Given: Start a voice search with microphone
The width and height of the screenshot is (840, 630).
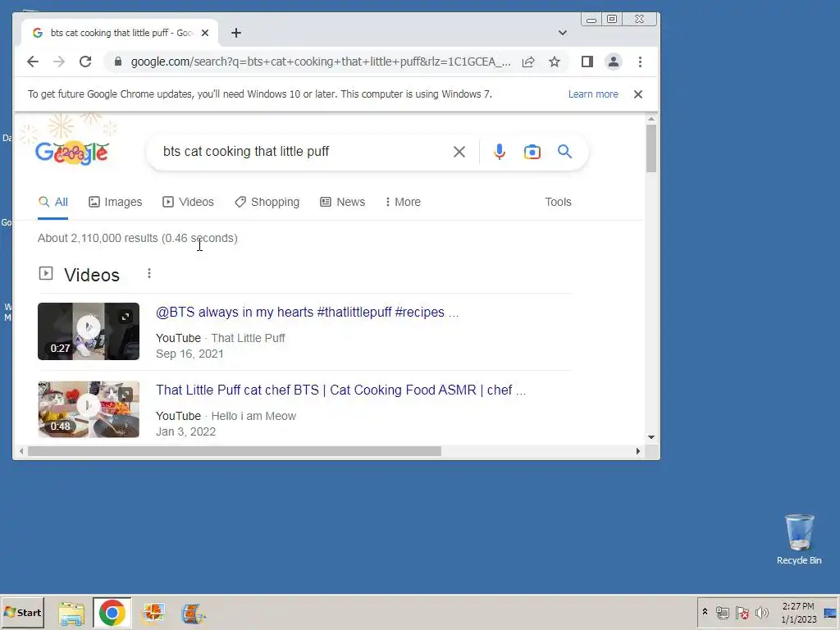Looking at the screenshot, I should point(500,152).
